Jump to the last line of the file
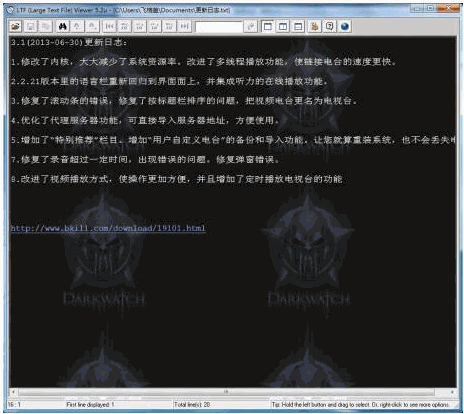Viewport: 464px width, 414px height. [184, 26]
